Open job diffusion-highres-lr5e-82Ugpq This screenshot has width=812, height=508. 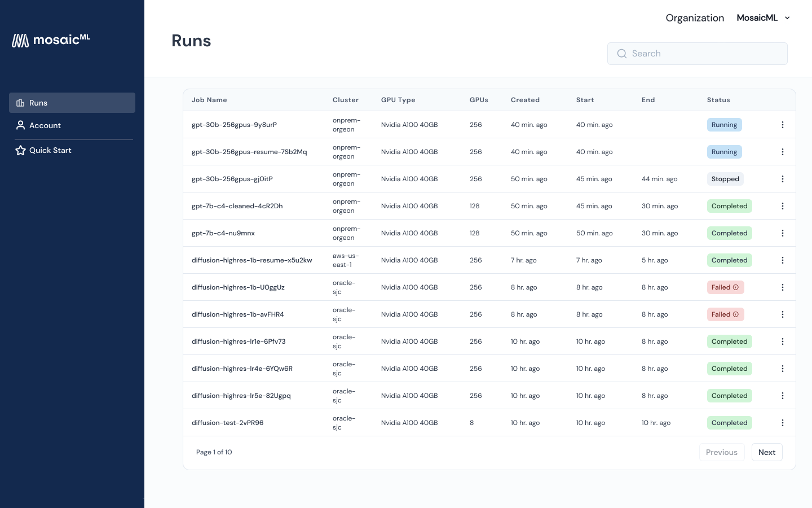(x=241, y=396)
